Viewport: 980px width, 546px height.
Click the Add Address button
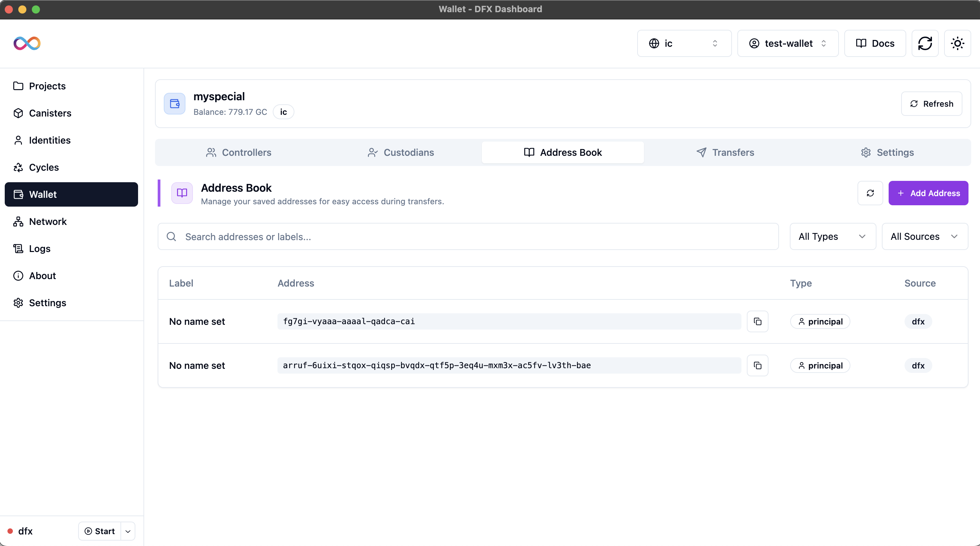pyautogui.click(x=928, y=193)
